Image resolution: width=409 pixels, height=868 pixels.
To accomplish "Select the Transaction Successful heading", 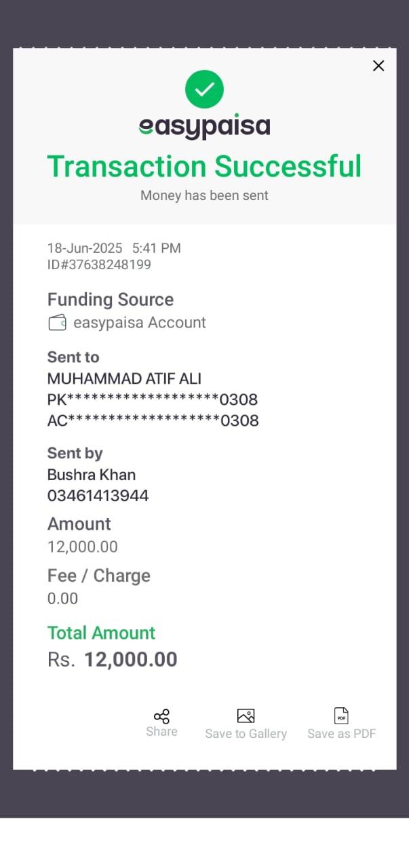I will tap(204, 166).
